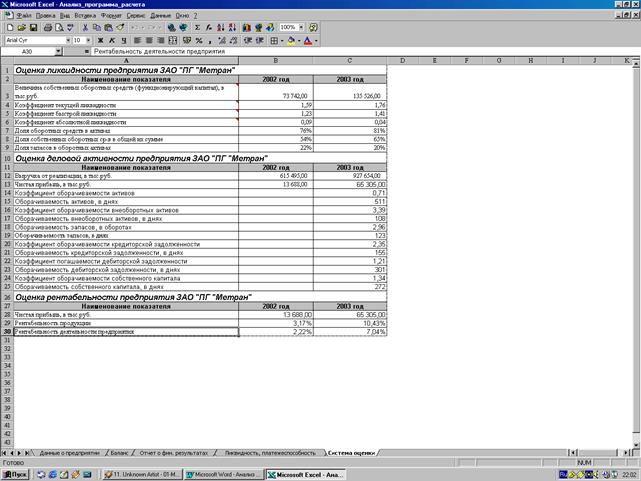Paste using the clipboard Paste icon
Image resolution: width=641 pixels, height=481 pixels.
pyautogui.click(x=108, y=27)
